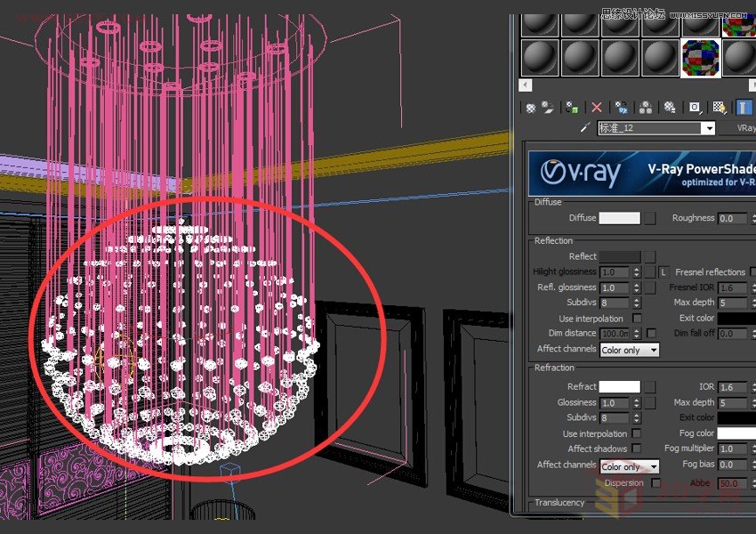Enable Fresnel reflections
756x534 pixels.
(752, 271)
